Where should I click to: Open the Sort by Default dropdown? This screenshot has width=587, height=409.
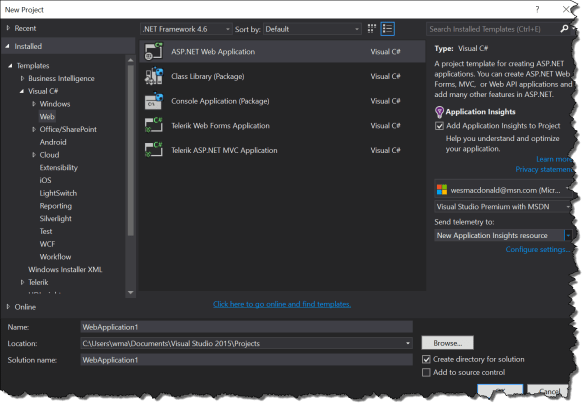tap(312, 29)
